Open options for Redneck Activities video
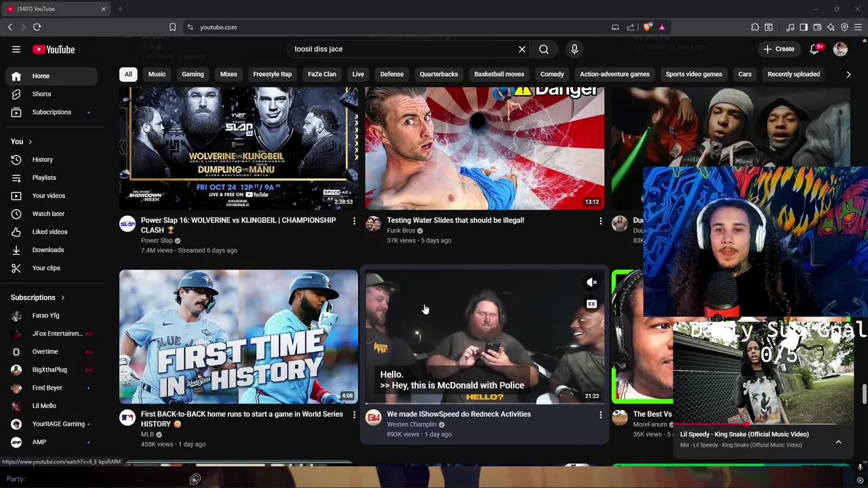The height and width of the screenshot is (488, 868). 600,415
